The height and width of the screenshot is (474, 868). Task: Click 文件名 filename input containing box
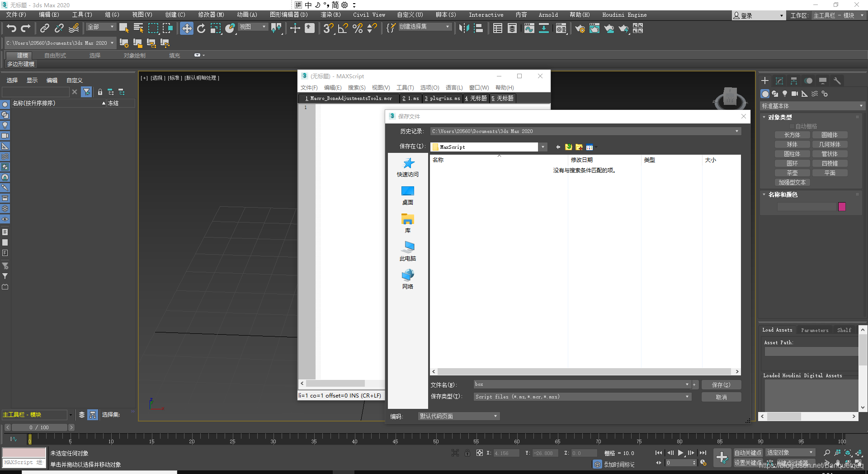coord(582,384)
